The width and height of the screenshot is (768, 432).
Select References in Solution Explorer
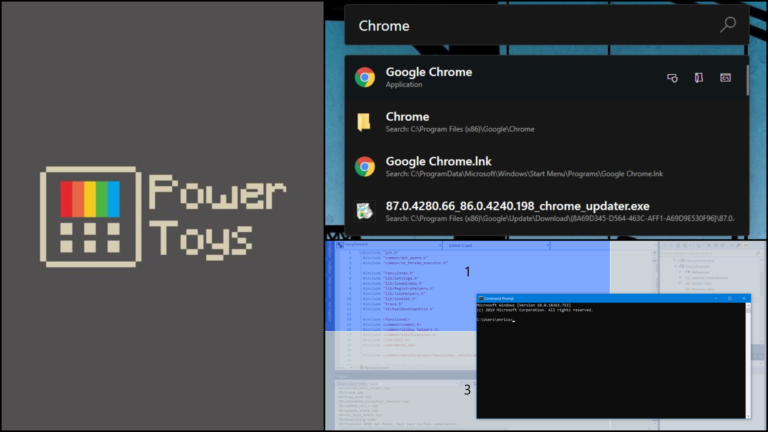coord(700,272)
